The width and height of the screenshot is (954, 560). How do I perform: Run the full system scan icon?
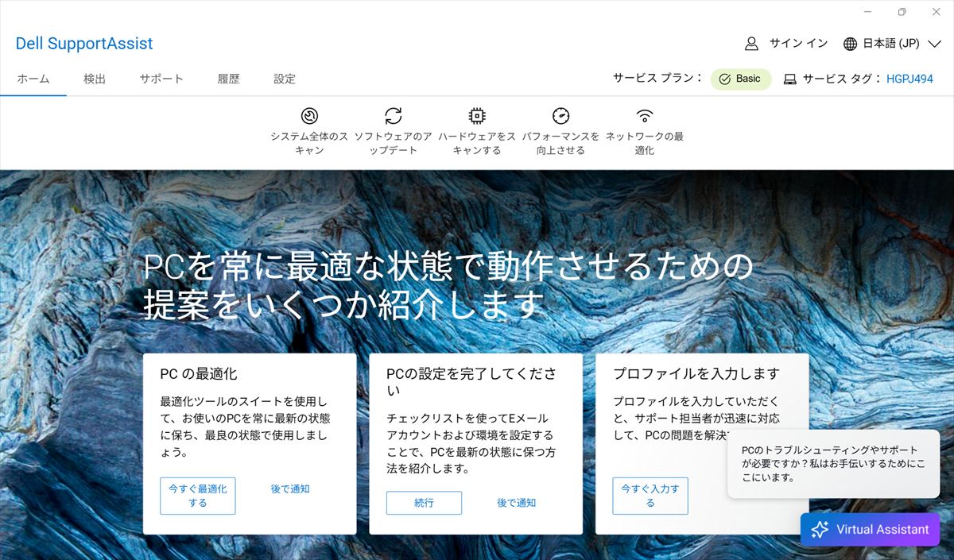pyautogui.click(x=309, y=116)
